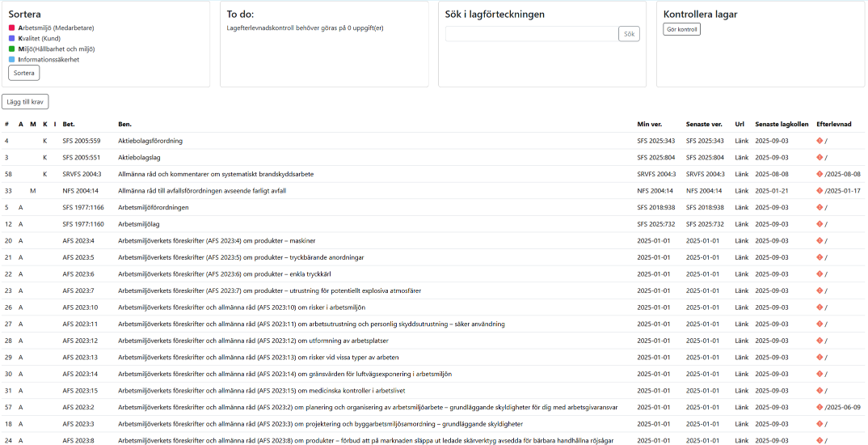Open the warning icon for AFS 2023:4
Screen dimensions: 868x445
click(x=820, y=240)
